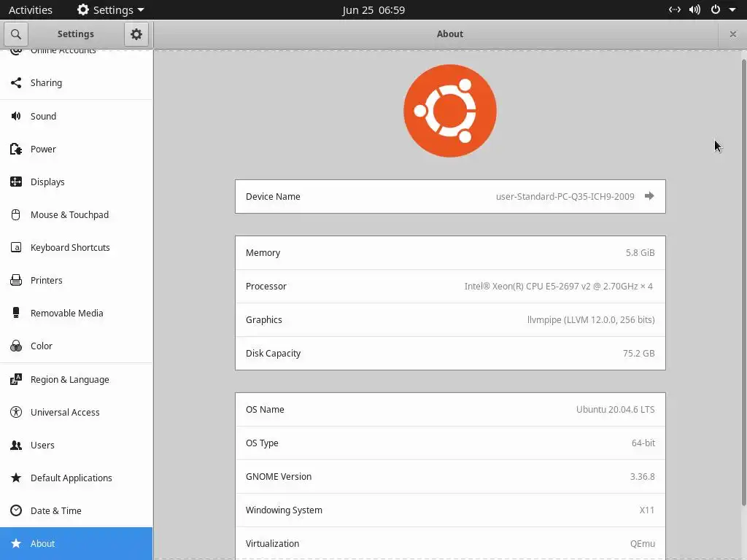Image resolution: width=747 pixels, height=560 pixels.
Task: Open Date & Time panel
Action: click(x=76, y=510)
